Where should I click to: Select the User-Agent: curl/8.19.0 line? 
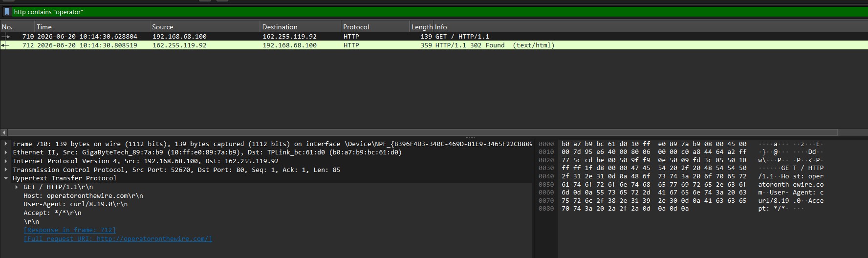pyautogui.click(x=76, y=204)
